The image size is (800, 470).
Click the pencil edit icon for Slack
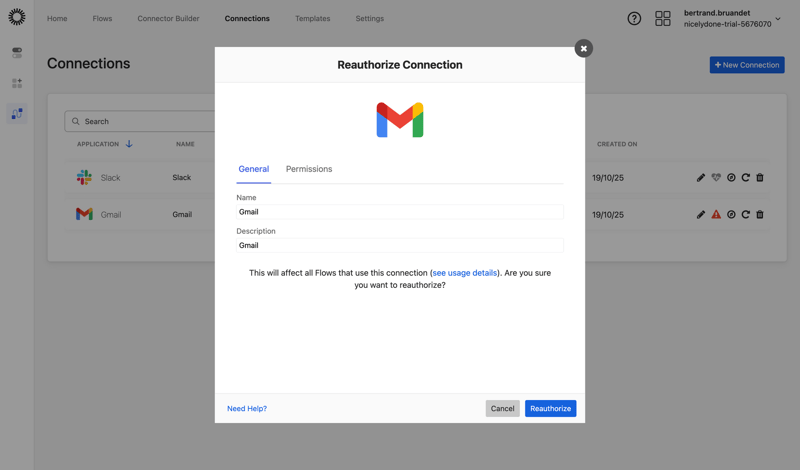701,177
